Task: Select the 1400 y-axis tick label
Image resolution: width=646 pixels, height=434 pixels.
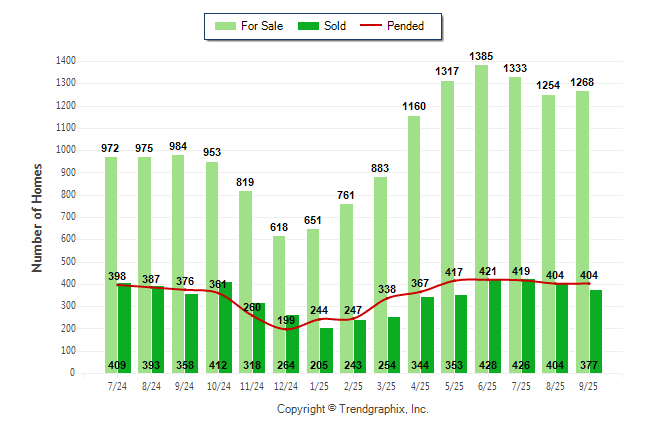Action: (x=67, y=61)
